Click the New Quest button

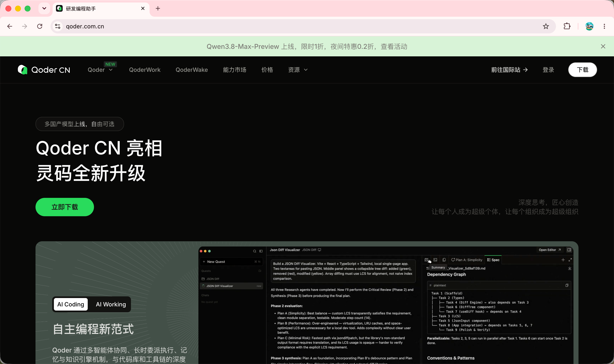[x=231, y=262]
